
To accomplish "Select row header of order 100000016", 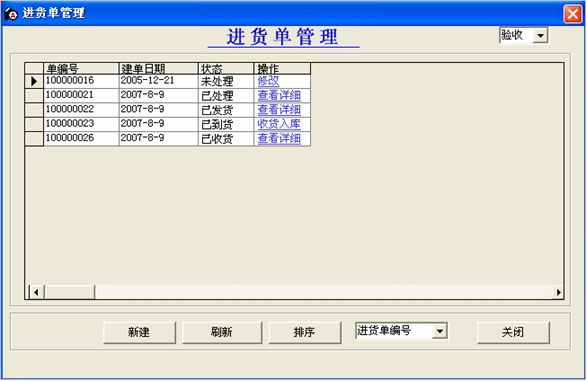I will pyautogui.click(x=34, y=81).
